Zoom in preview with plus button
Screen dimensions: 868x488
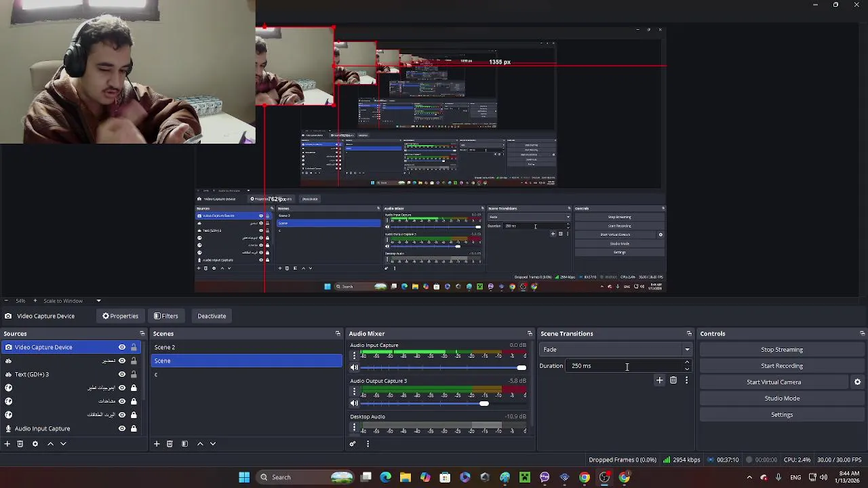point(35,301)
